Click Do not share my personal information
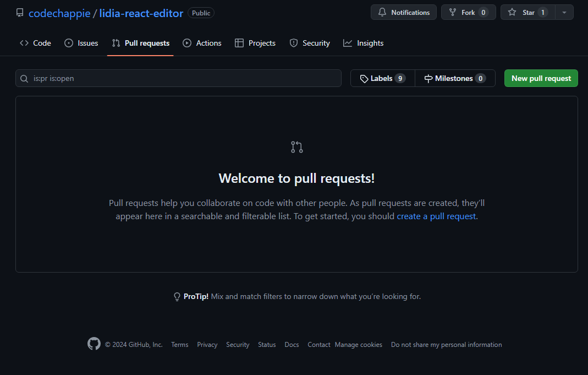588x375 pixels. 446,345
